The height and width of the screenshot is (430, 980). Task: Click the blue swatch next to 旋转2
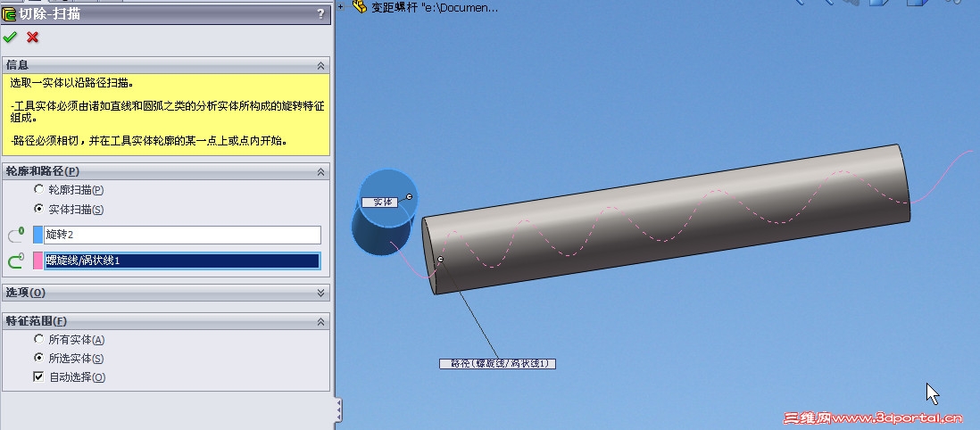[x=37, y=235]
